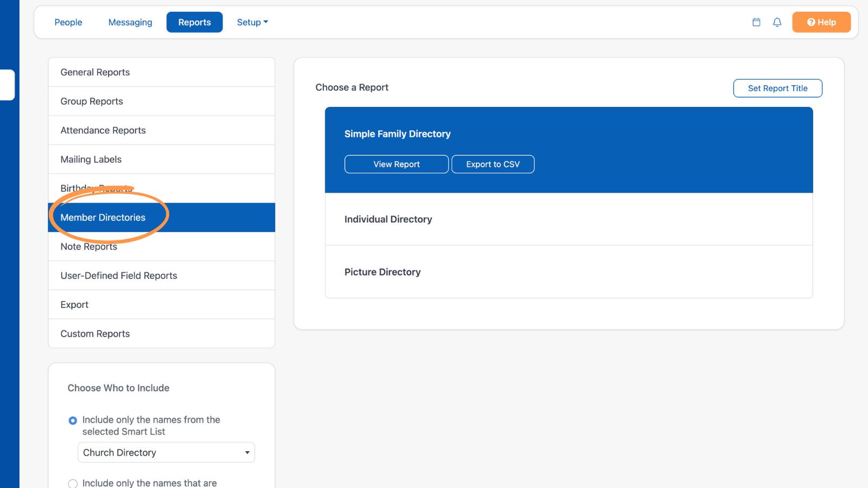868x488 pixels.
Task: Open User-Defined Field Reports category
Action: 162,275
